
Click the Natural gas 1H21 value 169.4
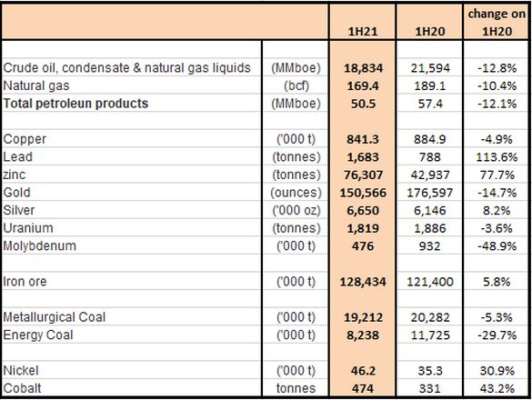(362, 85)
